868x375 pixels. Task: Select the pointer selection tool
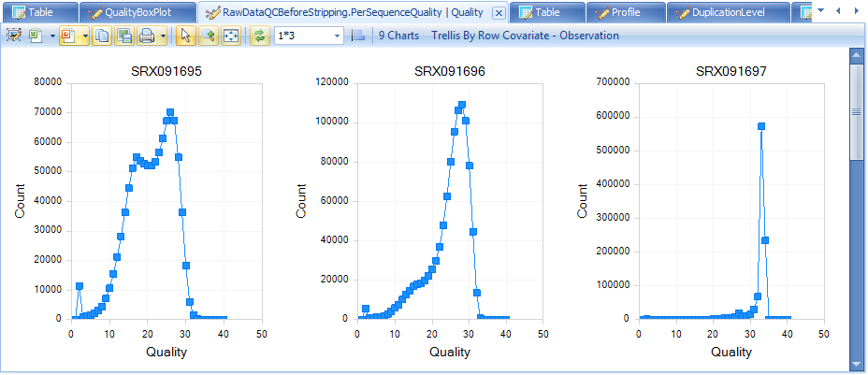pos(185,36)
